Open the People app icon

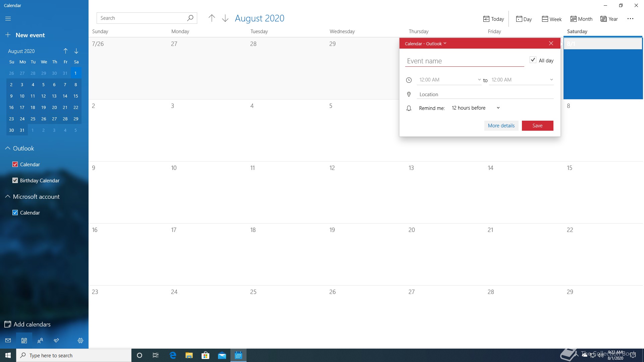pyautogui.click(x=40, y=341)
